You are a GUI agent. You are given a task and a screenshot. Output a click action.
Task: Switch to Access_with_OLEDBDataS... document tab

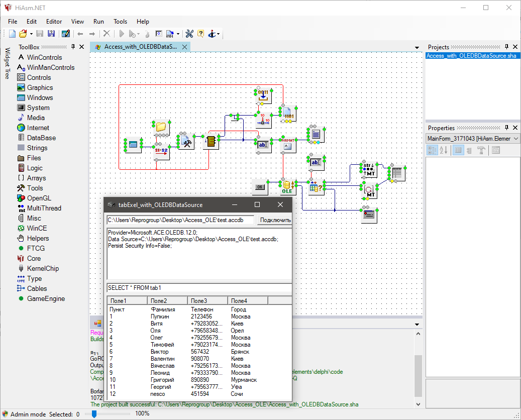tap(140, 47)
